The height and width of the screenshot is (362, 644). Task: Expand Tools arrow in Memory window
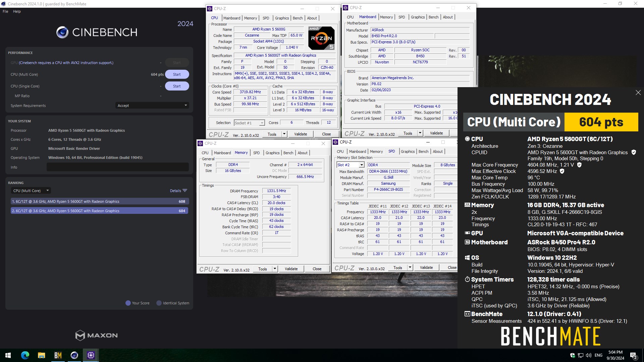(x=274, y=269)
